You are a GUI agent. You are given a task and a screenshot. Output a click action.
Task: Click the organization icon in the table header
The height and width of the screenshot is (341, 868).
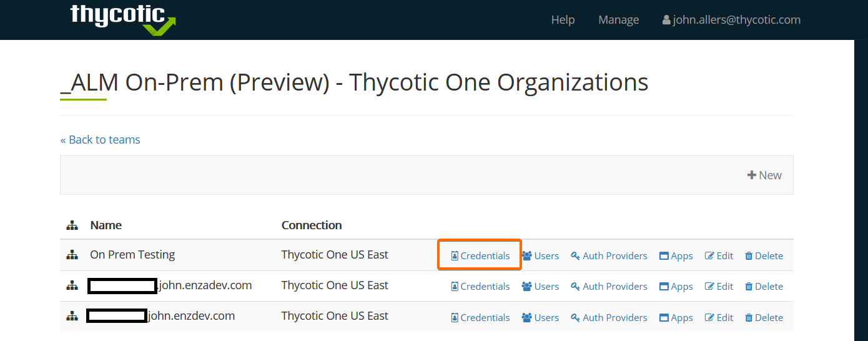pyautogui.click(x=72, y=225)
